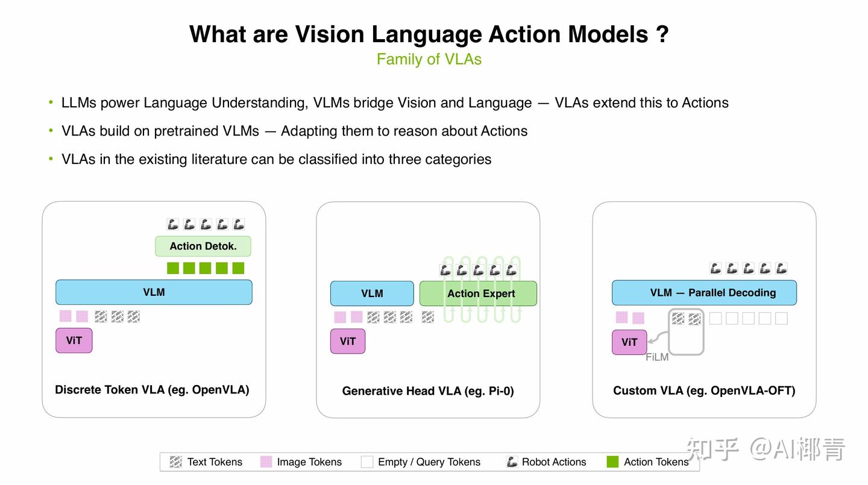868x485 pixels.
Task: Click the Text Tokens legend icon
Action: click(x=176, y=462)
